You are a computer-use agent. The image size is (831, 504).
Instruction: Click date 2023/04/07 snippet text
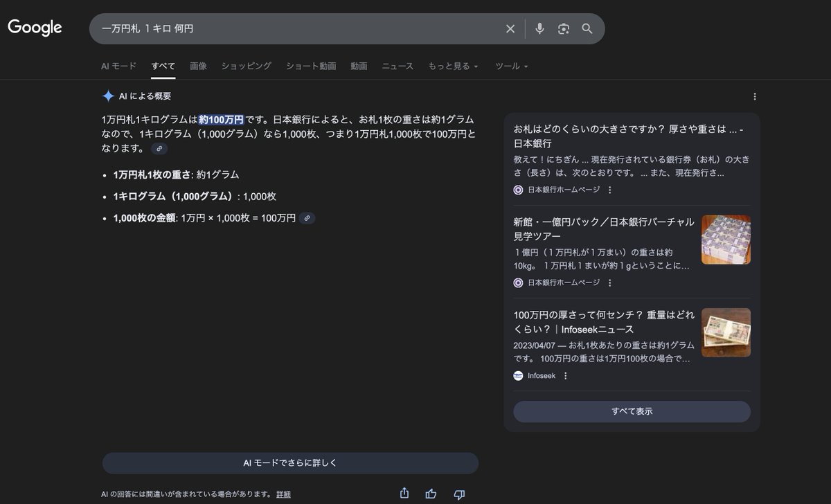[536, 345]
